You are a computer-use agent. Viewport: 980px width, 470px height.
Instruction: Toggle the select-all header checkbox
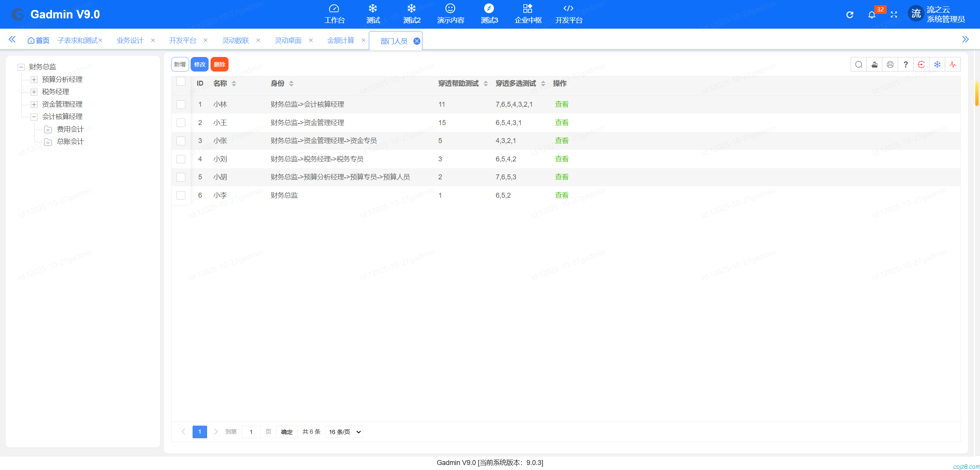pos(181,81)
